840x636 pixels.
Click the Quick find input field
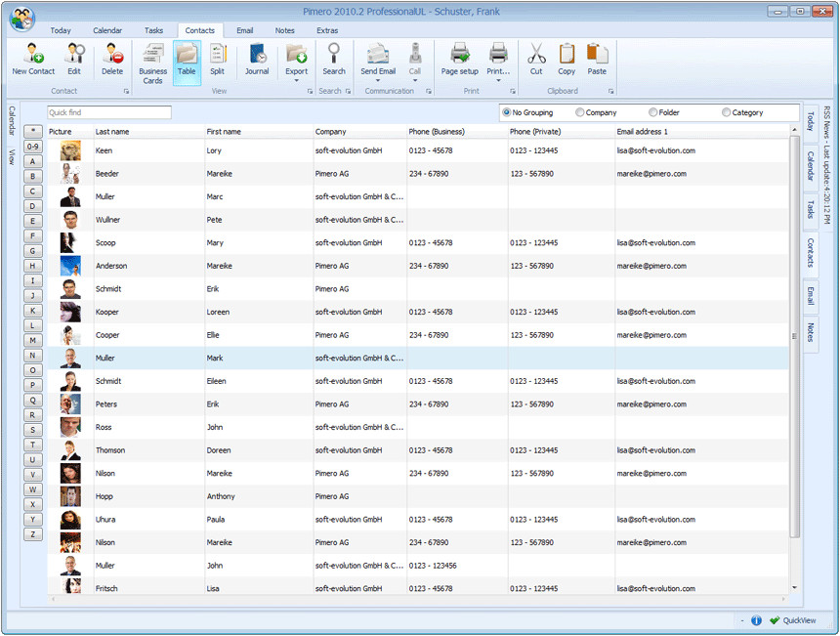(109, 112)
